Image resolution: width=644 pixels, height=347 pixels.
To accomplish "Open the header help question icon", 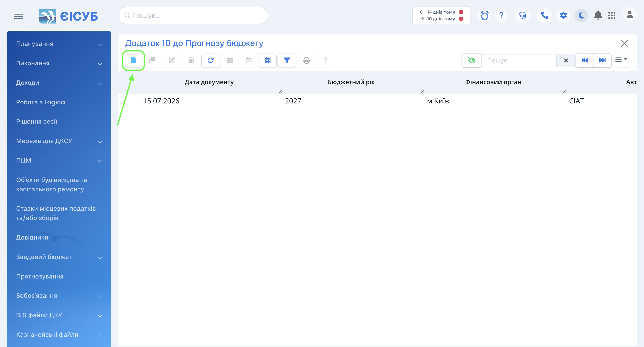I will pos(501,15).
